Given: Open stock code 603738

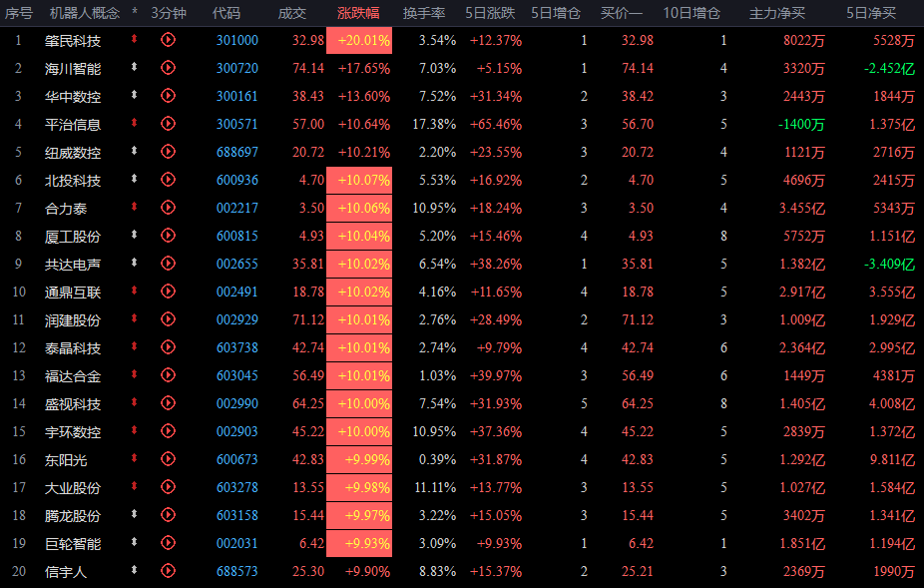Looking at the screenshot, I should (237, 348).
